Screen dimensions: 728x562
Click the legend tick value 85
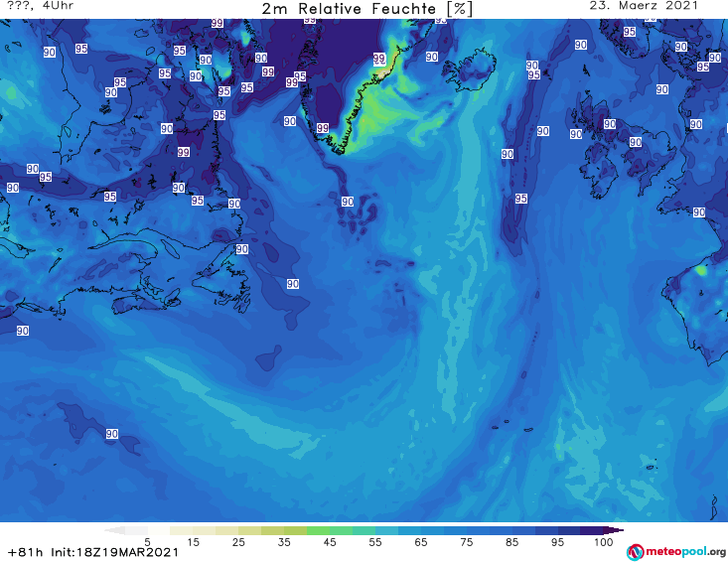pyautogui.click(x=512, y=542)
